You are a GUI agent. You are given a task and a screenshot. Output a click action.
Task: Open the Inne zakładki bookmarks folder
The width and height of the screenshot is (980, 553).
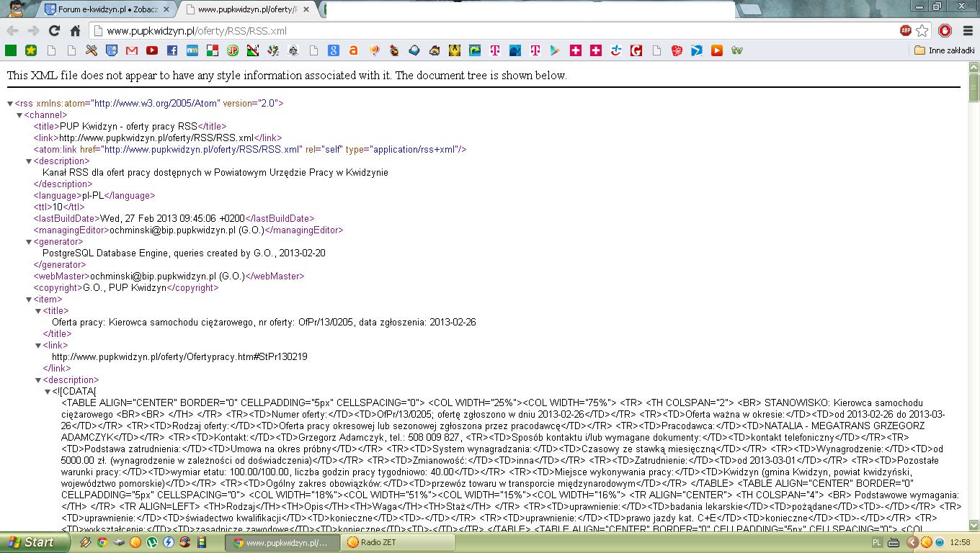943,50
